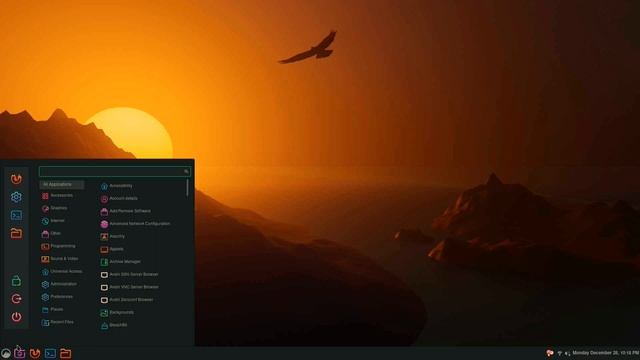Open Applets from the application list

112,249
